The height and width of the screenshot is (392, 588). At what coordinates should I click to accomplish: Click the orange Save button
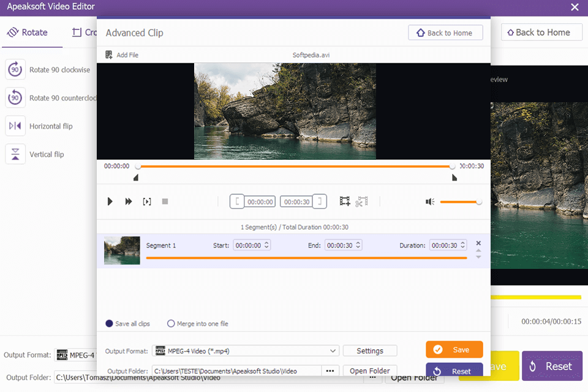click(454, 350)
